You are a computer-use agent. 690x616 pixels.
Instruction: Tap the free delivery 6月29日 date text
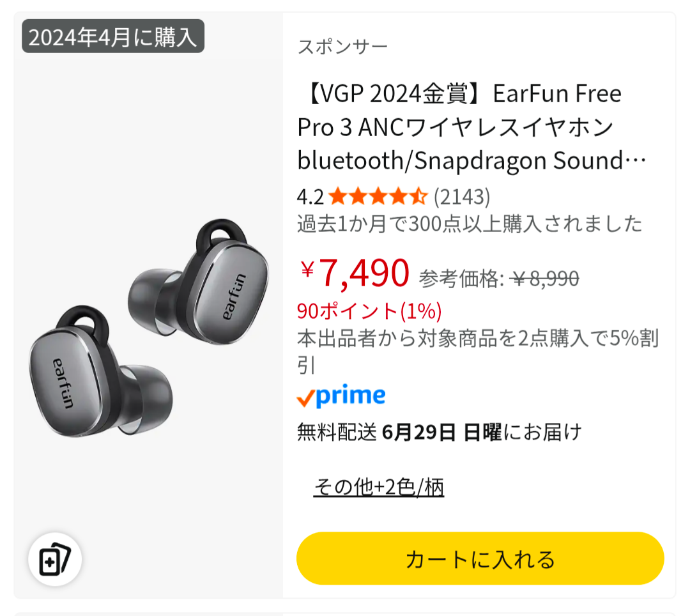(x=439, y=431)
